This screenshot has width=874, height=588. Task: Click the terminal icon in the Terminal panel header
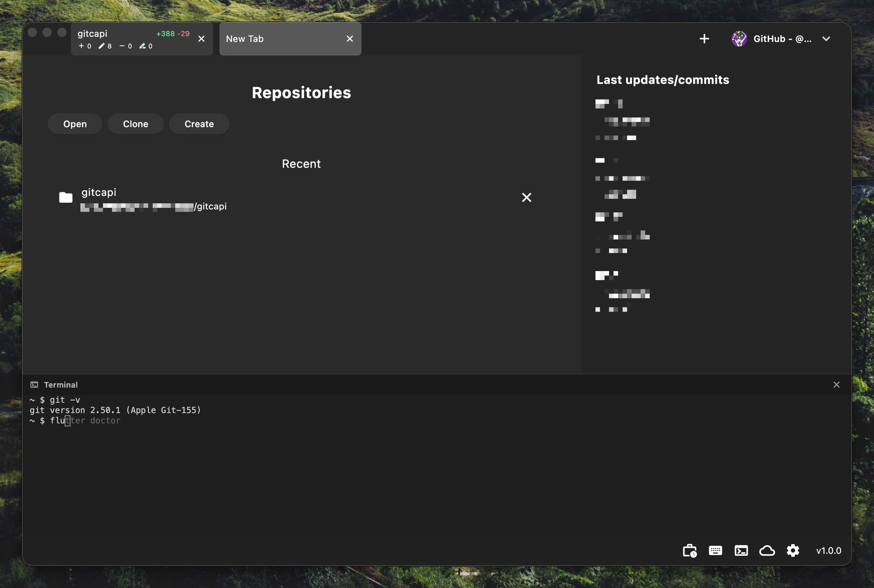(35, 384)
